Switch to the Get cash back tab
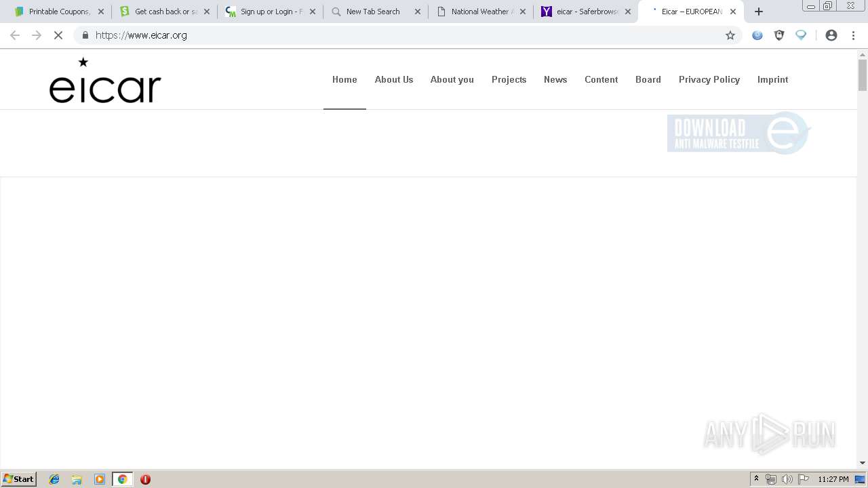This screenshot has width=868, height=488. (165, 12)
